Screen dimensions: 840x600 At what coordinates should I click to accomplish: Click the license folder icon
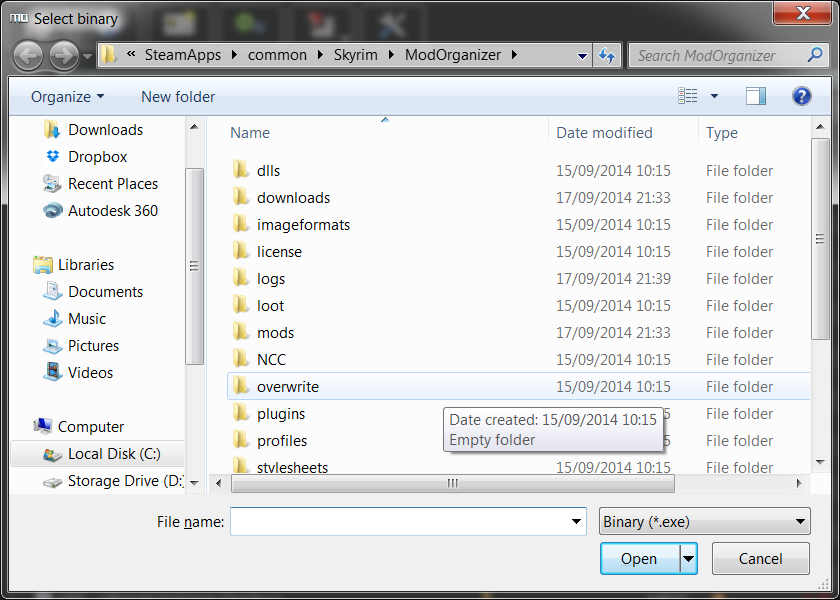(x=241, y=251)
